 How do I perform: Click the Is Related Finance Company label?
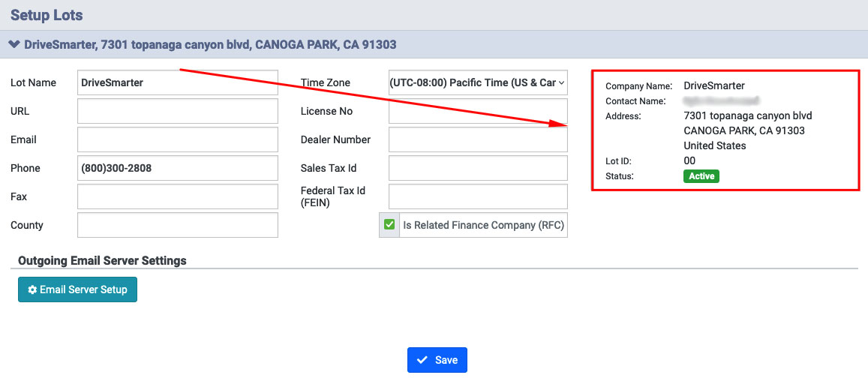(483, 225)
